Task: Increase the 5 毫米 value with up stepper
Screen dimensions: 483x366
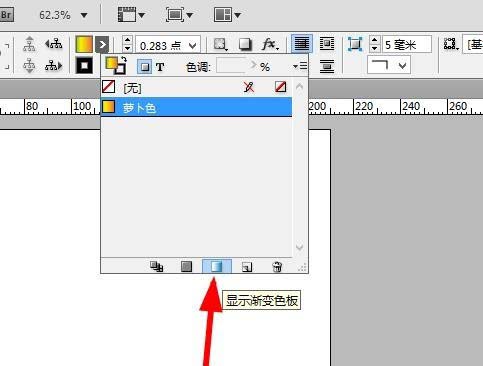Action: (x=375, y=40)
